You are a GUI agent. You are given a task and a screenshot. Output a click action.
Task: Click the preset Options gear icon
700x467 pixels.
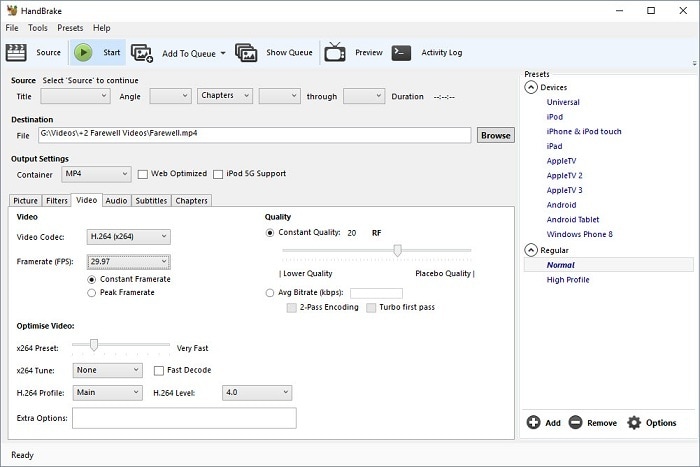click(634, 422)
